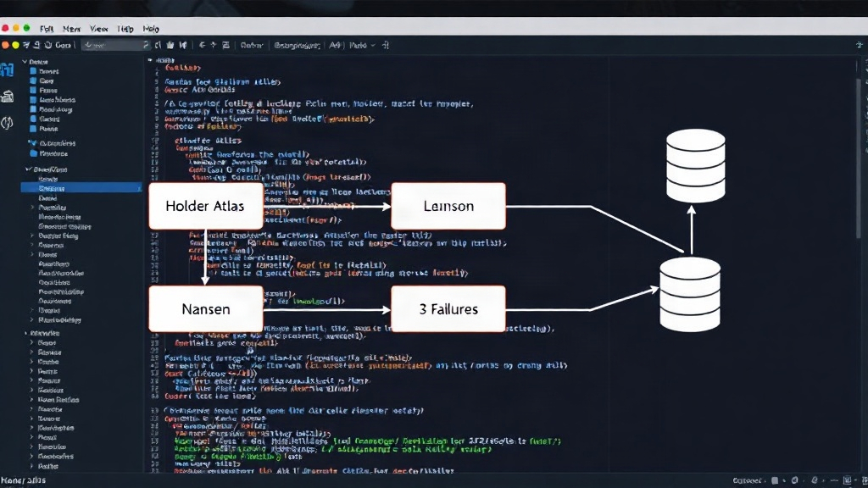Open the briefcase-shaped icon in left activity bar
868x488 pixels.
click(x=7, y=97)
